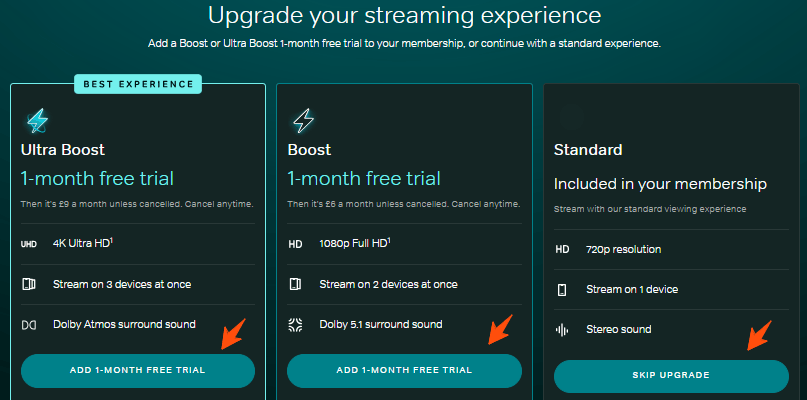Click 'Included in your membership' text

pos(660,184)
